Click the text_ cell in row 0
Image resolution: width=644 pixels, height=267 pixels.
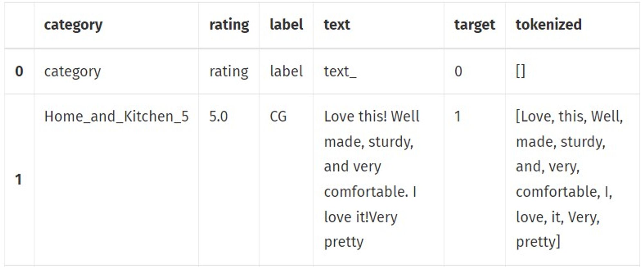(340, 72)
